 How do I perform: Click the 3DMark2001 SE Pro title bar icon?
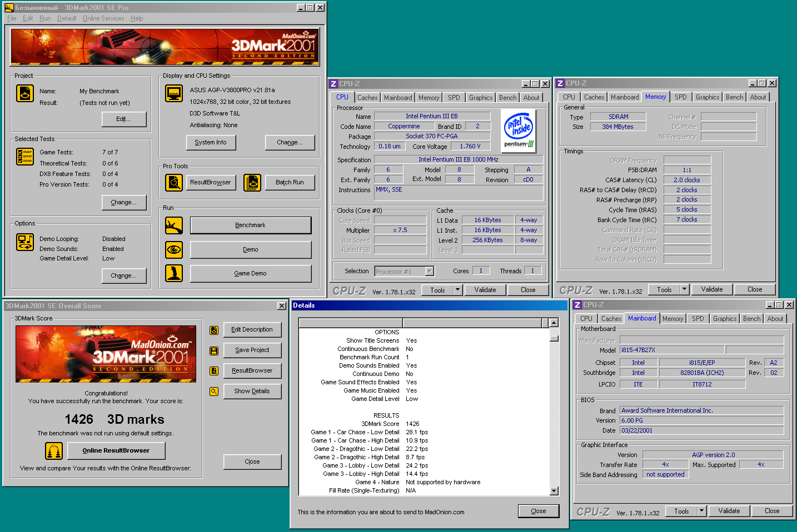(x=9, y=8)
